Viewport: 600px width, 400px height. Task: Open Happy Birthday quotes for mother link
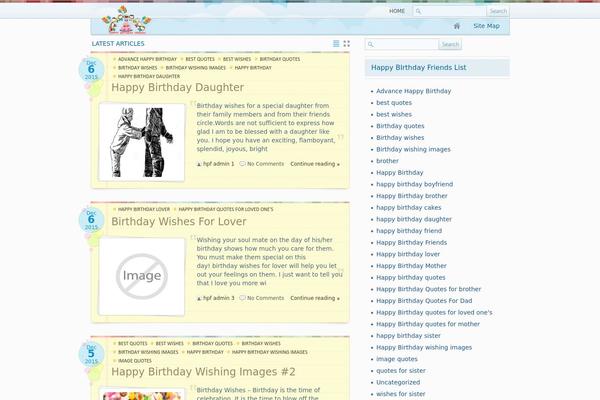[x=427, y=324]
